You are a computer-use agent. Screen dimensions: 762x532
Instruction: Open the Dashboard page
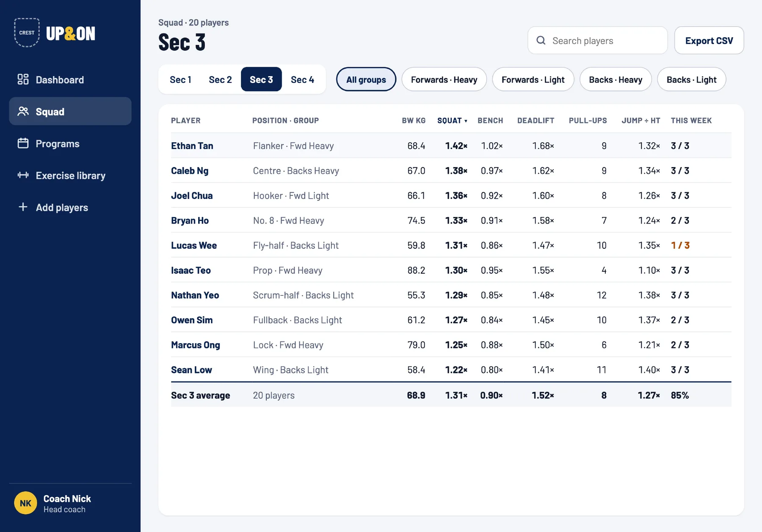[x=70, y=80]
